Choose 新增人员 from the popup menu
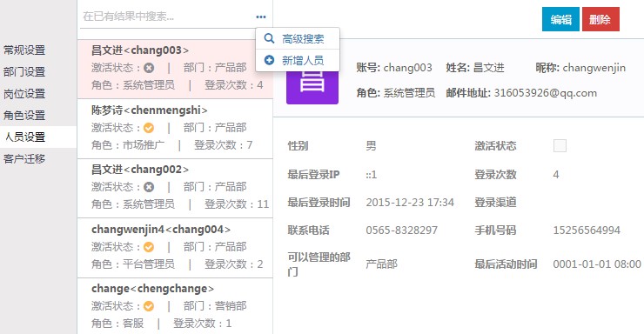The height and width of the screenshot is (334, 644). click(x=298, y=60)
